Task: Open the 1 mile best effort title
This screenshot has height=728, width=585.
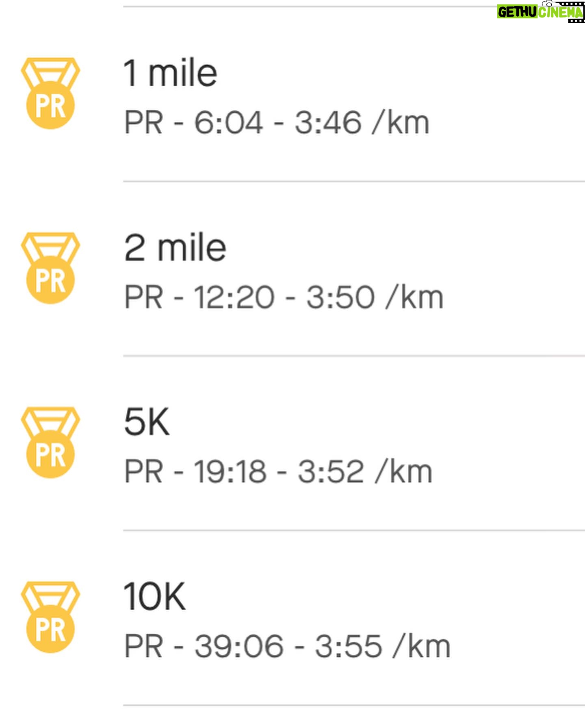Action: pos(170,73)
